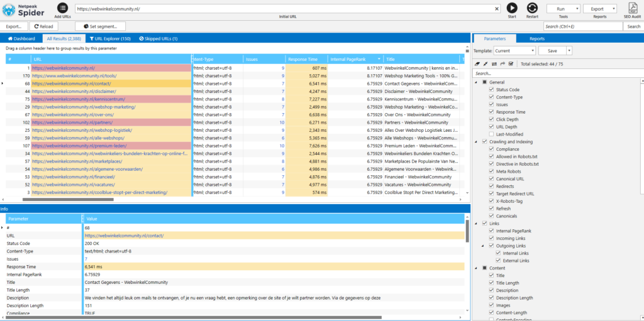Image resolution: width=644 pixels, height=321 pixels.
Task: Enable the Last-Modified parameter checkbox
Action: point(491,134)
